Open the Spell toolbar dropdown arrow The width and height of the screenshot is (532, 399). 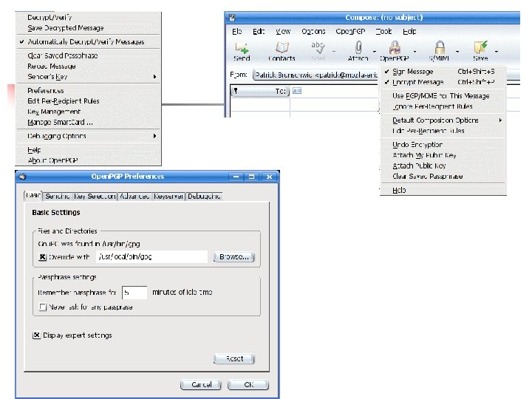[x=334, y=52]
